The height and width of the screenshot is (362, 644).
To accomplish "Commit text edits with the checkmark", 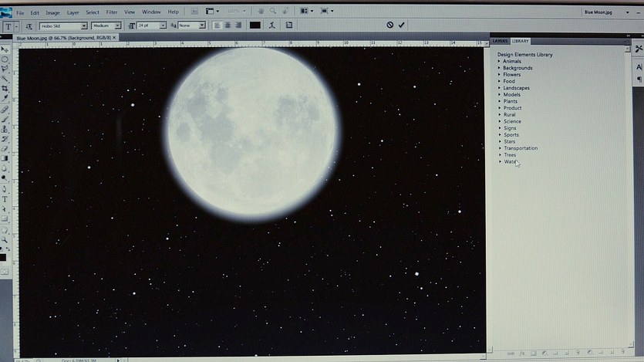I will (402, 25).
